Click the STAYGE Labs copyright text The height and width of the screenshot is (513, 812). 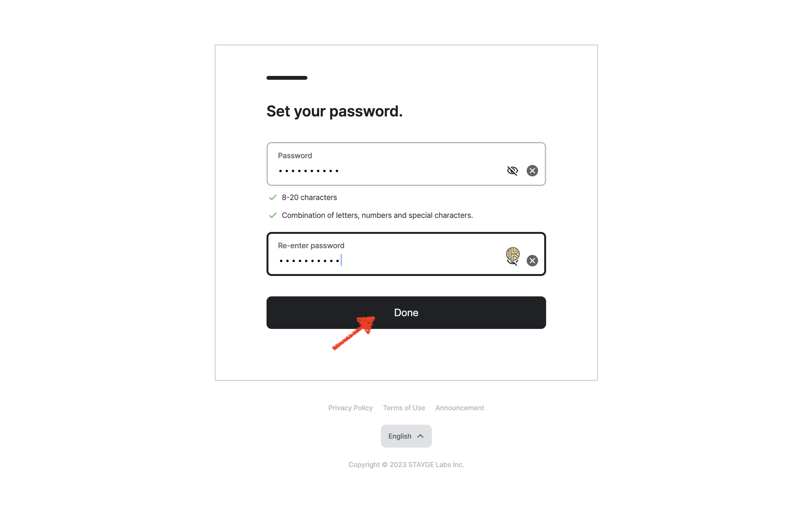tap(406, 465)
